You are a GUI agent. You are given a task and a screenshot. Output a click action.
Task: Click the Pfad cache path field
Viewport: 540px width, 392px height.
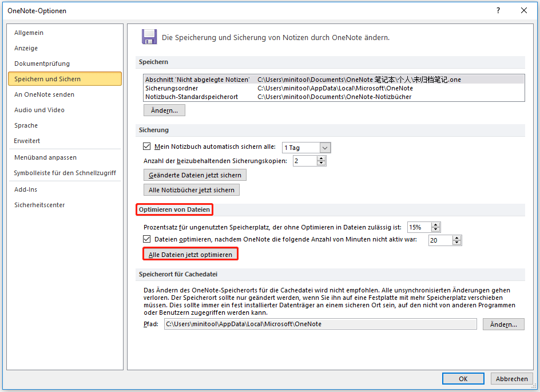pyautogui.click(x=320, y=324)
